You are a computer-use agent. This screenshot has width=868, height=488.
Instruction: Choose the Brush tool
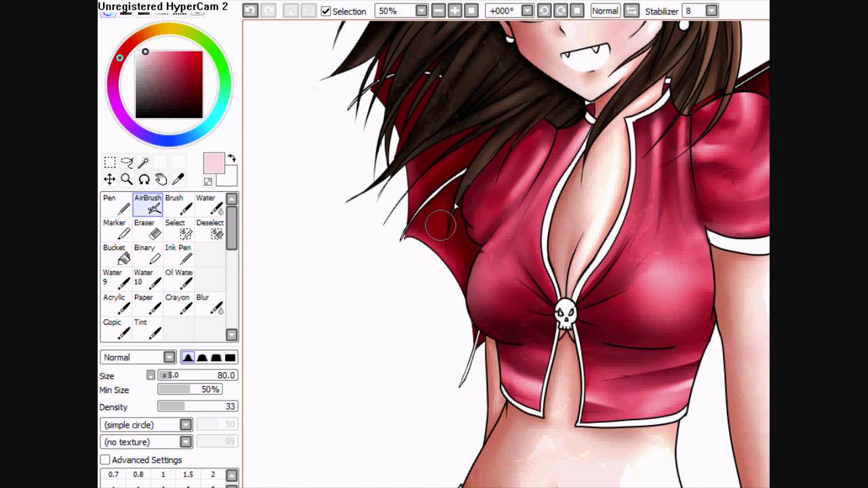point(178,205)
